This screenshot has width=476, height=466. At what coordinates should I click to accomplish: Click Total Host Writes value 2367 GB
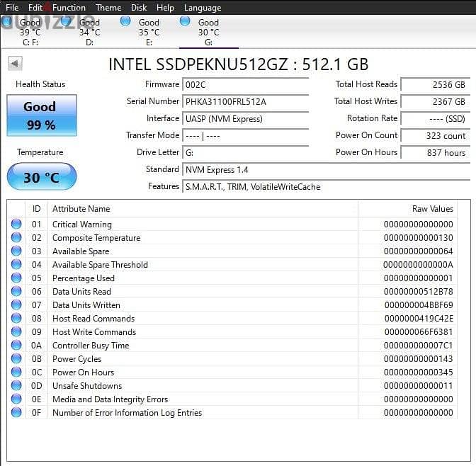[x=436, y=102]
